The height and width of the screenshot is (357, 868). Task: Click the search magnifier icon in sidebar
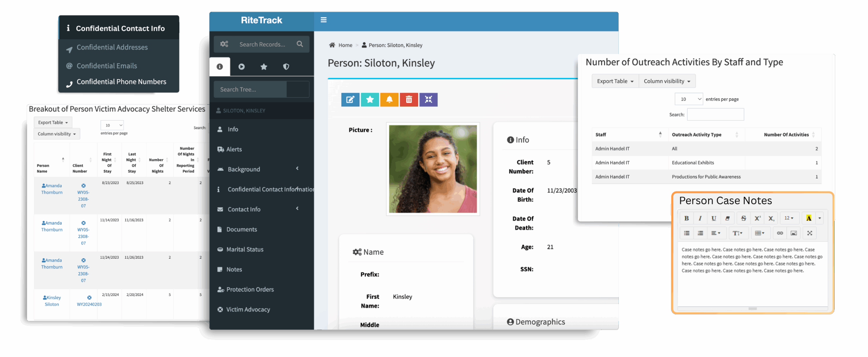click(300, 44)
